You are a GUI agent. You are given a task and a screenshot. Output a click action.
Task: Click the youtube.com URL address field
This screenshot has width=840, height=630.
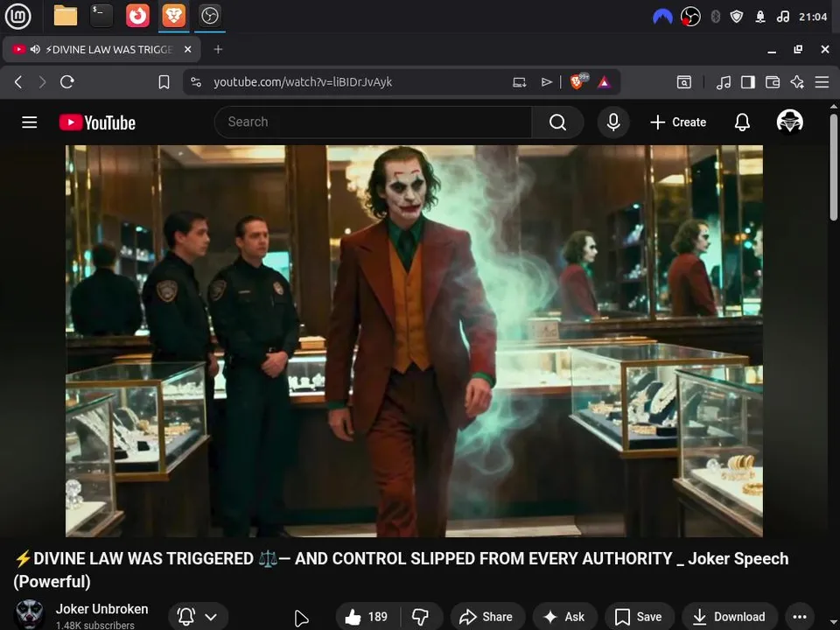point(303,82)
